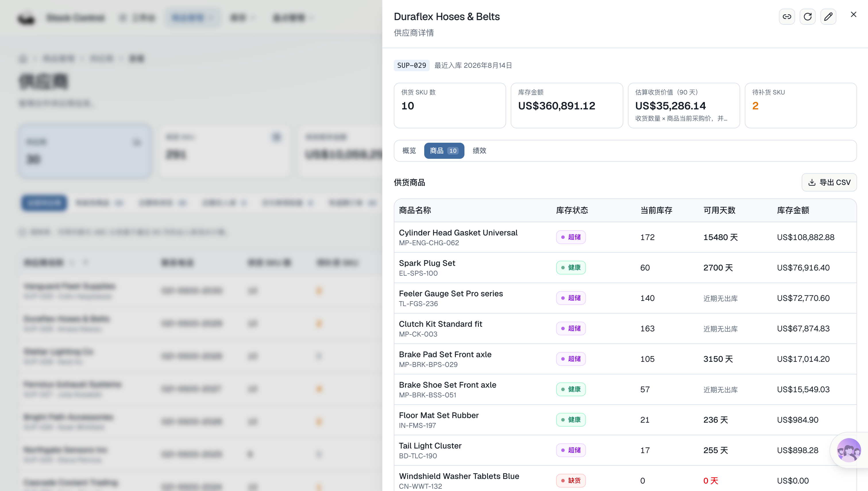868x491 pixels.
Task: Select the 供货 SKU 数 stat card
Action: (450, 106)
